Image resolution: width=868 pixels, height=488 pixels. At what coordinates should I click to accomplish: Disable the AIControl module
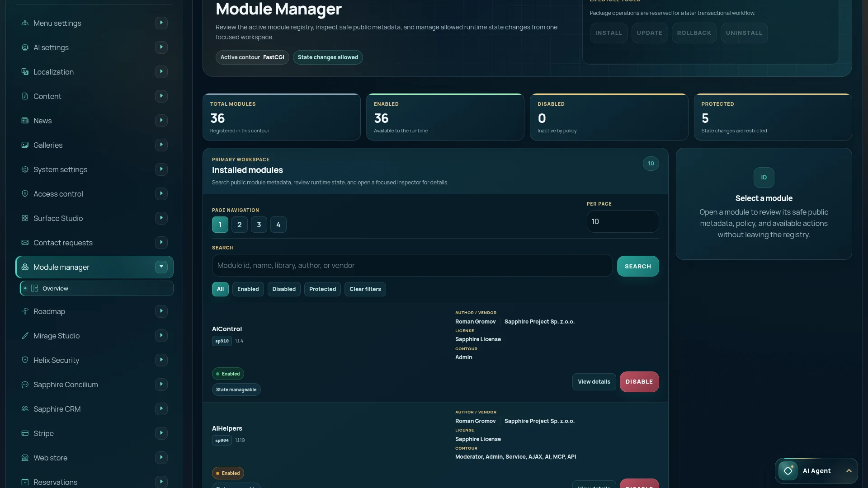tap(639, 382)
